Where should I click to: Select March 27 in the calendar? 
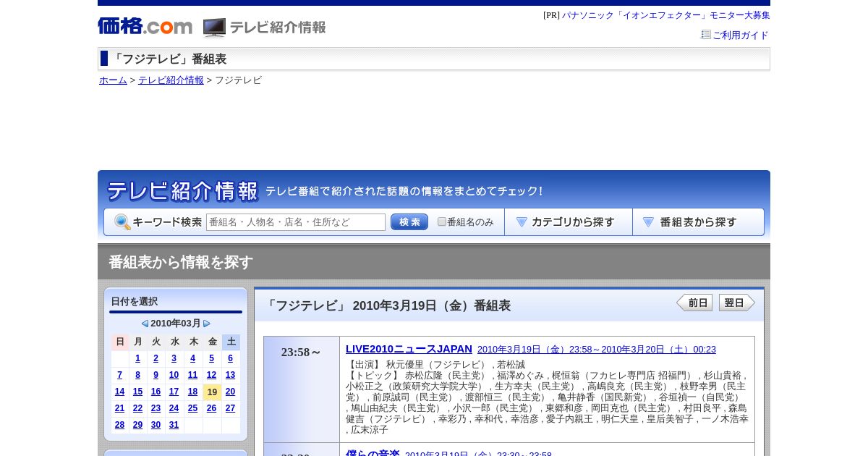click(230, 408)
